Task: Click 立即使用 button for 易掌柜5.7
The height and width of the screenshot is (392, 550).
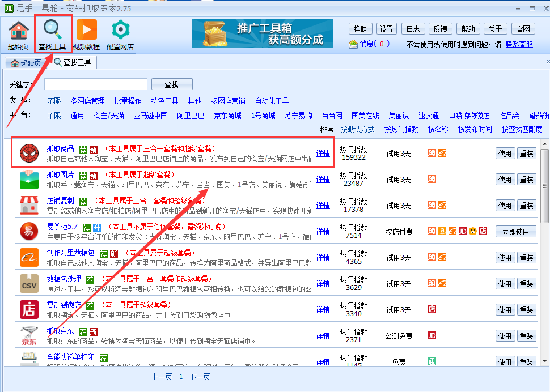Action: [x=515, y=232]
